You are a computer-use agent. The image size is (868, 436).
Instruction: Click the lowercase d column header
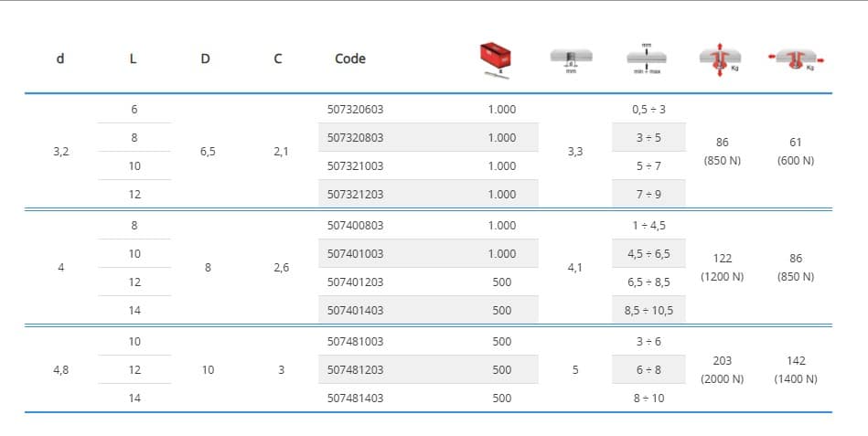coord(60,58)
